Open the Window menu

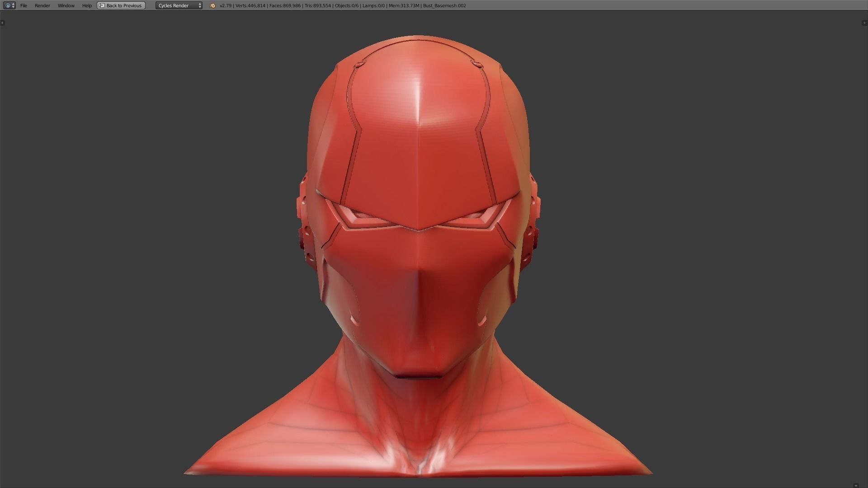(66, 5)
